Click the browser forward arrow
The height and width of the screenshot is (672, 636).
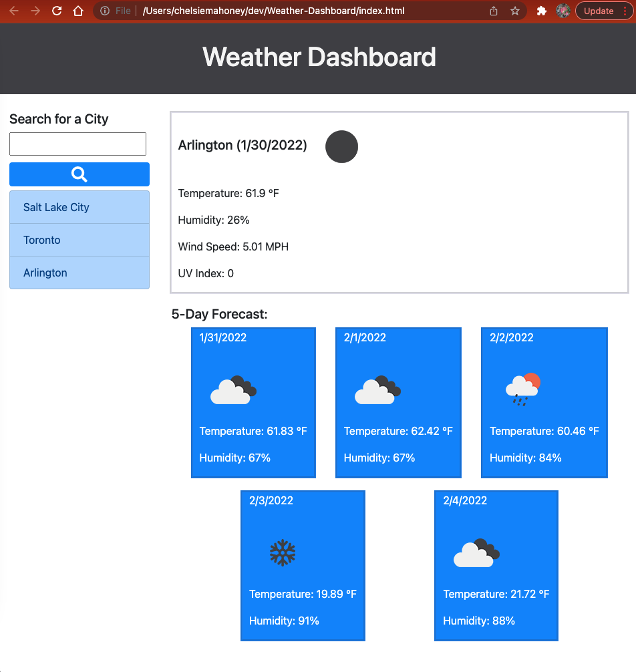point(35,11)
